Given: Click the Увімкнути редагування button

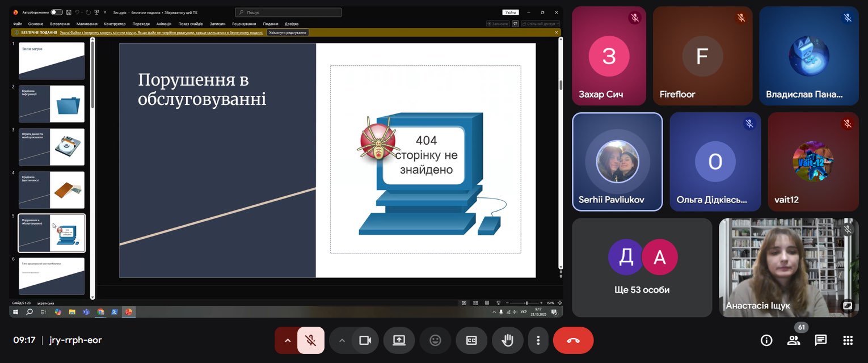Looking at the screenshot, I should click(x=288, y=32).
